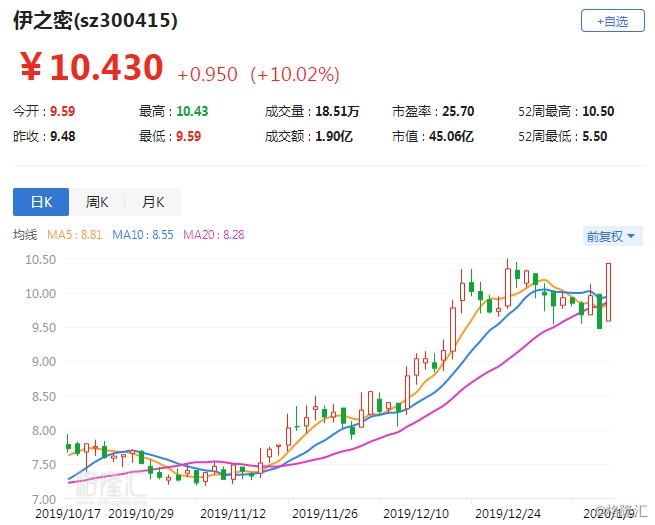Screen dimensions: 655x525
Task: Switch to the 月K monthly chart tab
Action: point(153,202)
